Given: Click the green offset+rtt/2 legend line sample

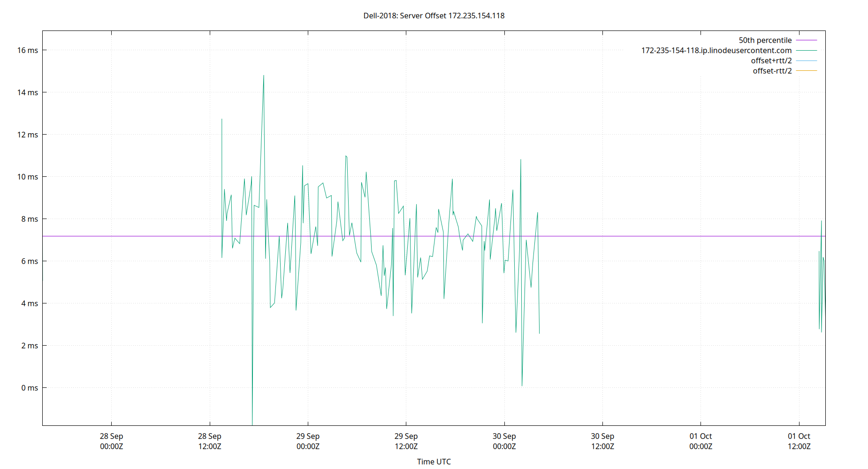Looking at the screenshot, I should tap(807, 61).
